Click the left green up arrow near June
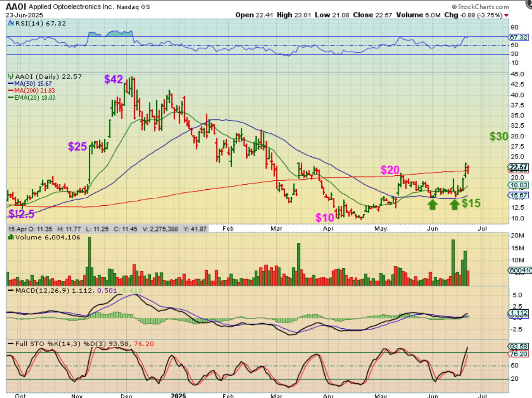 432,205
